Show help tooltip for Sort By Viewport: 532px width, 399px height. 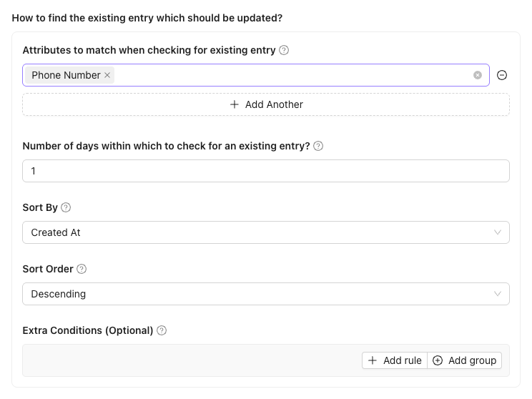[x=66, y=207]
